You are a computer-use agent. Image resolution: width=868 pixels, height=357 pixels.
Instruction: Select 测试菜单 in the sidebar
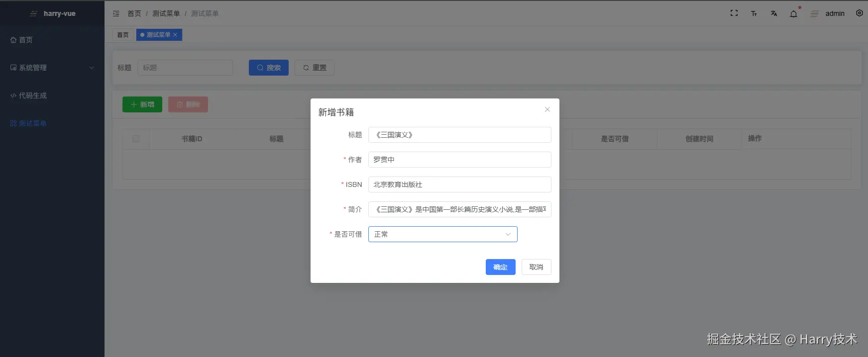click(x=52, y=123)
